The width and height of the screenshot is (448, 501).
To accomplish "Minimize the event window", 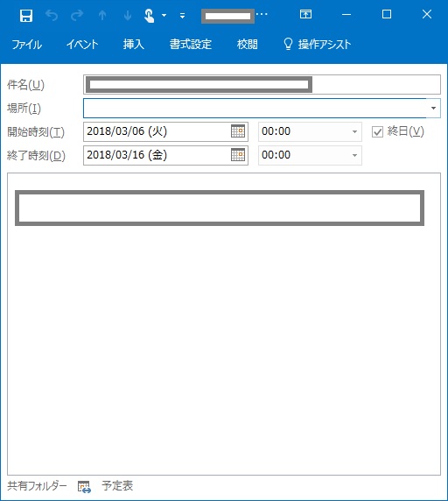I will 346,15.
